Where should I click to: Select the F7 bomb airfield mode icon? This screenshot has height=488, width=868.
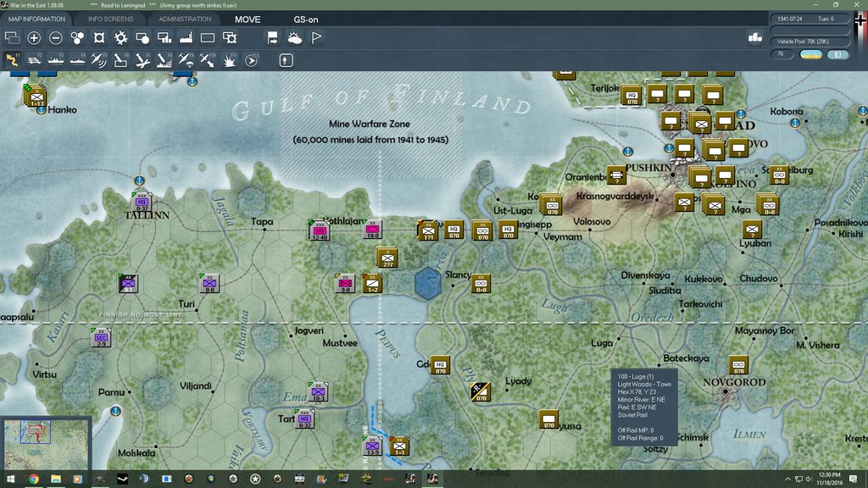coord(142,60)
